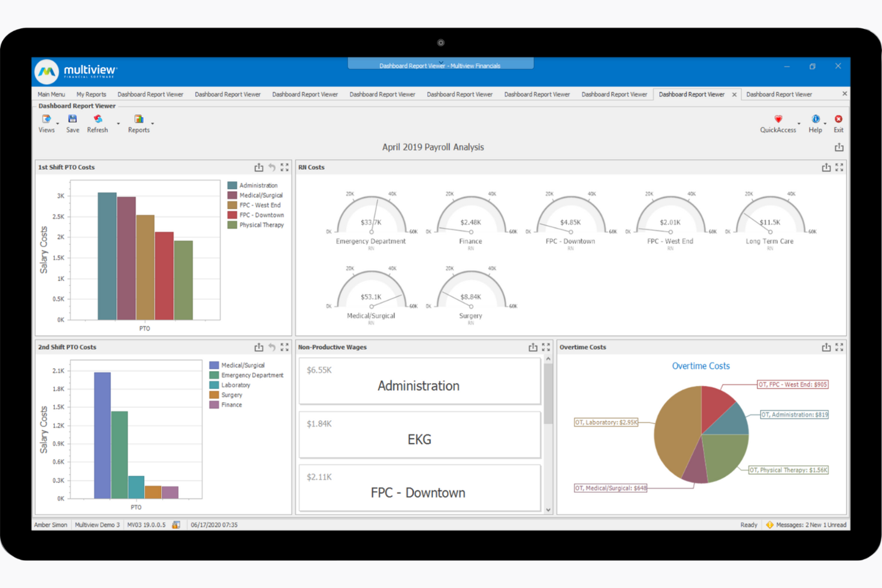Toggle the Administration entry in 1st Shift legend
The width and height of the screenshot is (882, 588).
point(257,185)
